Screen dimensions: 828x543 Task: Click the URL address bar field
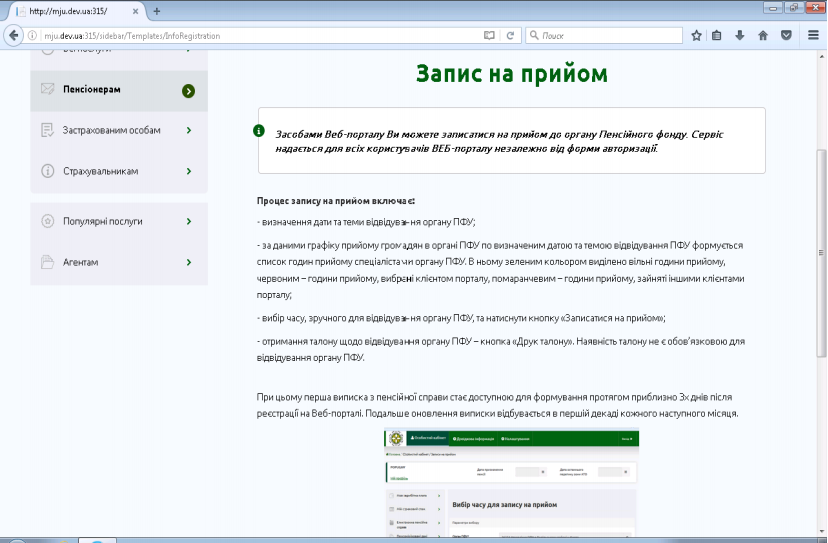click(259, 35)
